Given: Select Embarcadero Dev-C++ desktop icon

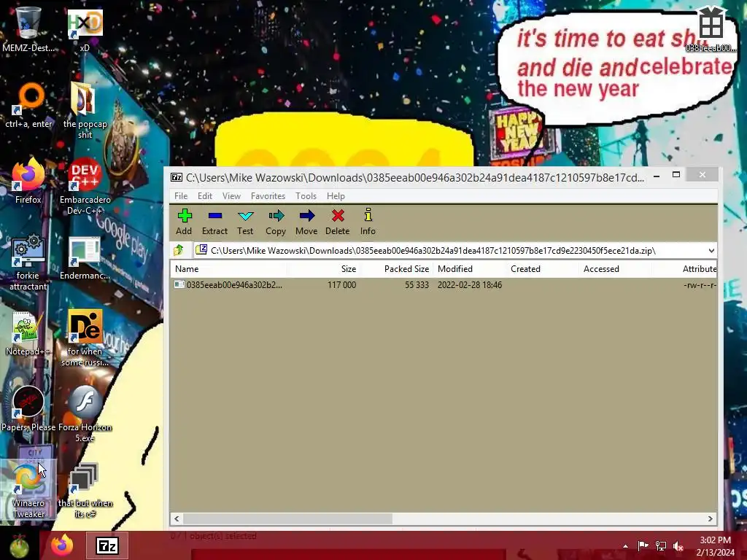Looking at the screenshot, I should point(85,186).
